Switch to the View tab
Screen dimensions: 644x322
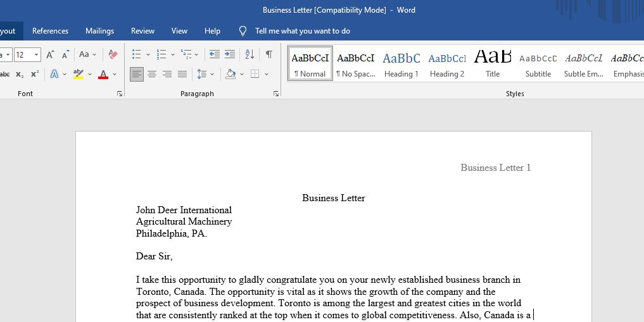[179, 31]
